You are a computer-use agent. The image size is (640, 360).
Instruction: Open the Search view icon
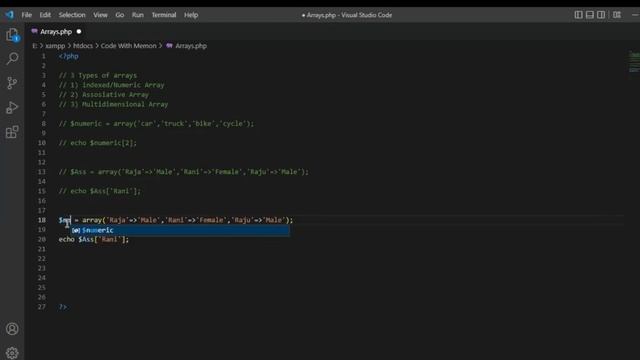click(12, 59)
